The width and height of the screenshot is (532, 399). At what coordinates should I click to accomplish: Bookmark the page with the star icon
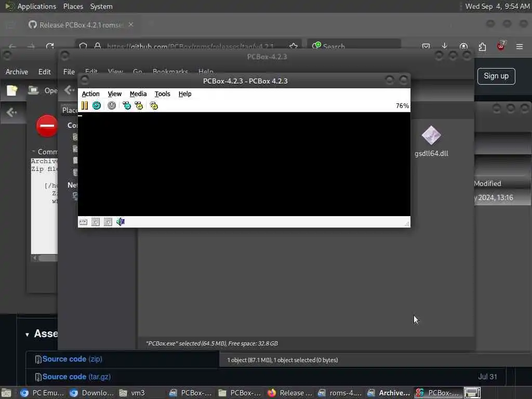pos(294,46)
